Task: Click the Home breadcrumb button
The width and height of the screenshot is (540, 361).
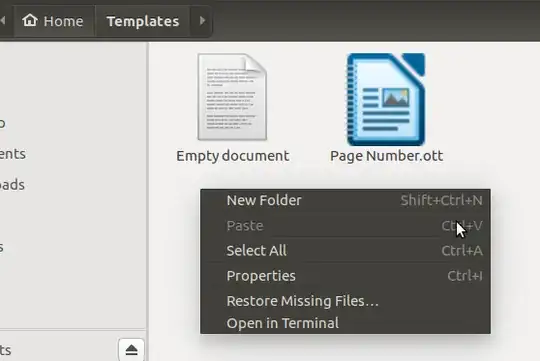Action: coord(54,21)
